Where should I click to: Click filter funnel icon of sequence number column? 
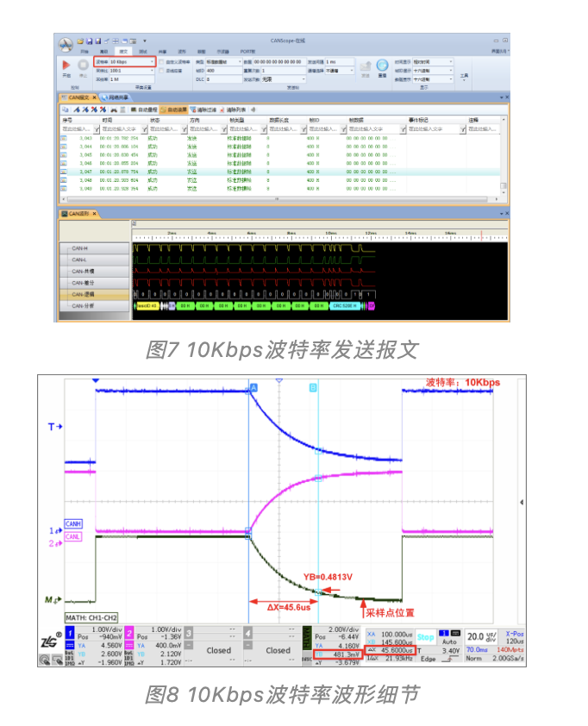(97, 129)
